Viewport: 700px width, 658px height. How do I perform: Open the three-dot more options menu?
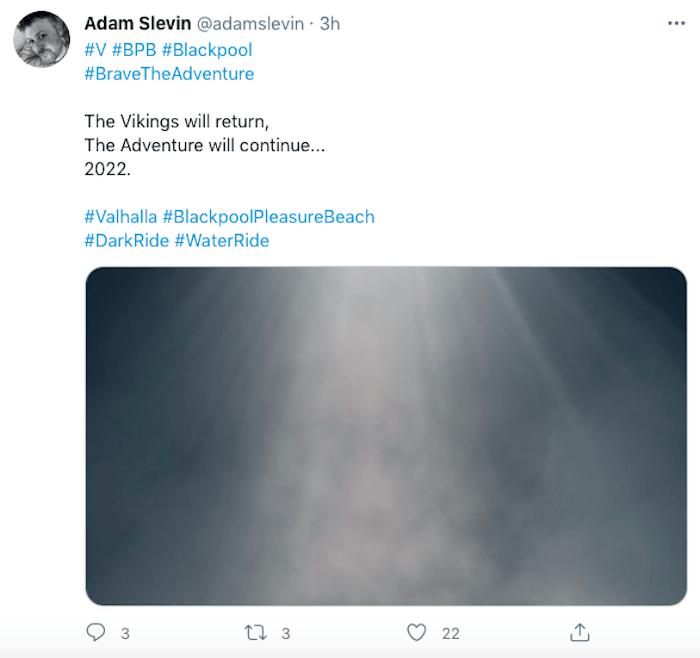[x=676, y=23]
